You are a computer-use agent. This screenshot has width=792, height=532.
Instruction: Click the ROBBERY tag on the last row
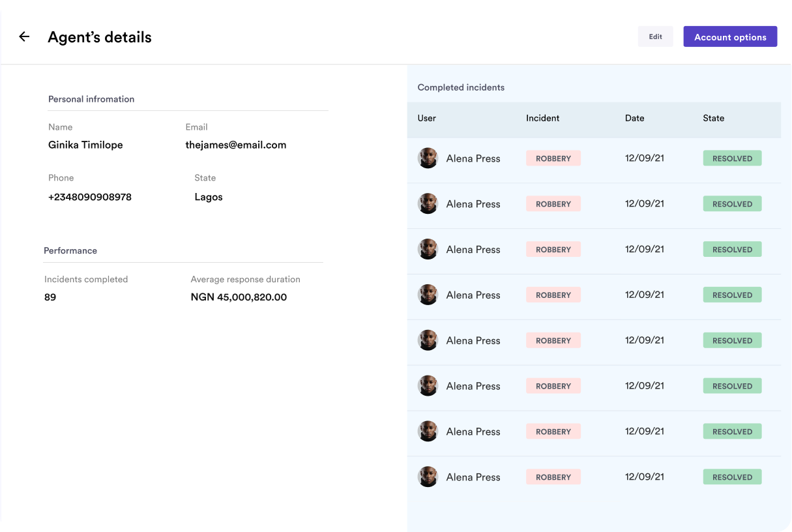tap(553, 477)
